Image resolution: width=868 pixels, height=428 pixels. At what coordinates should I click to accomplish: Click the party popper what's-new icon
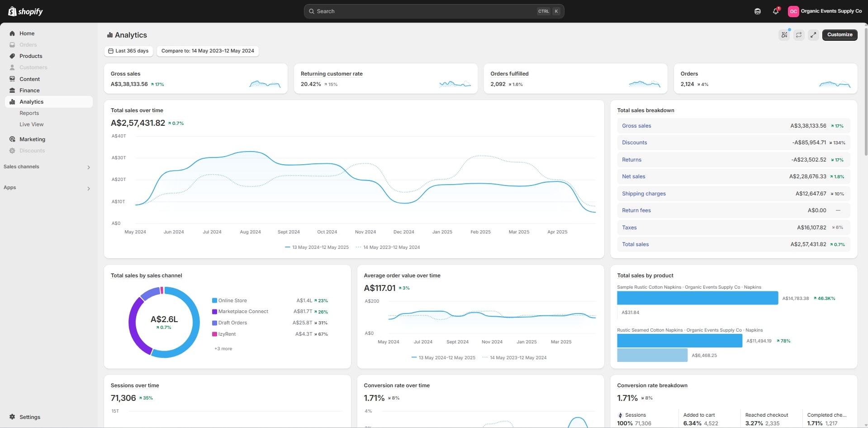pos(784,35)
